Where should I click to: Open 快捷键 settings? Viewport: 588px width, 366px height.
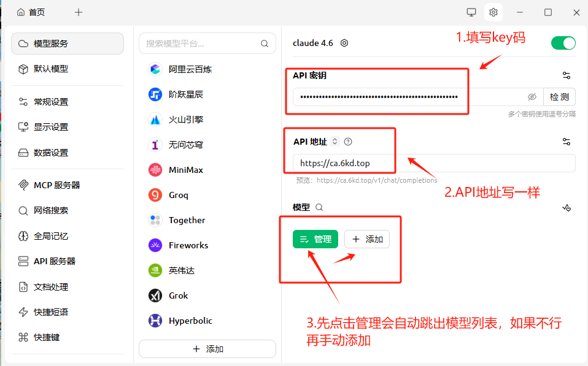click(x=68, y=337)
